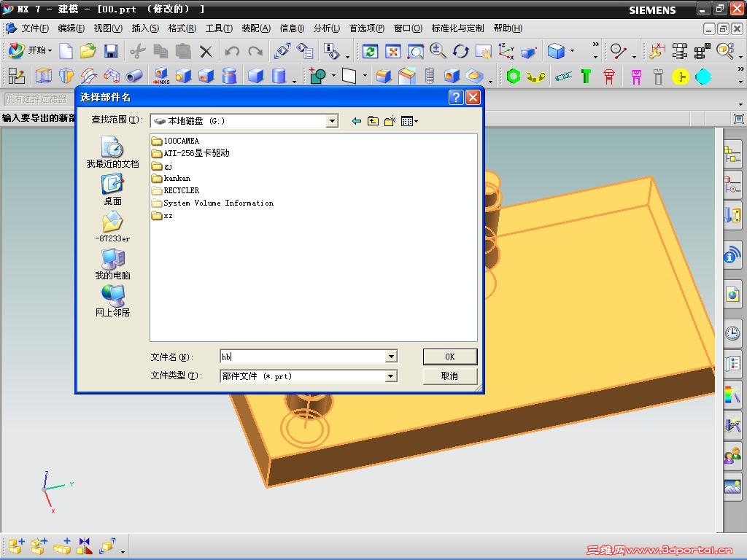747x560 pixels.
Task: Open the 帮助(H) menu
Action: 508,28
